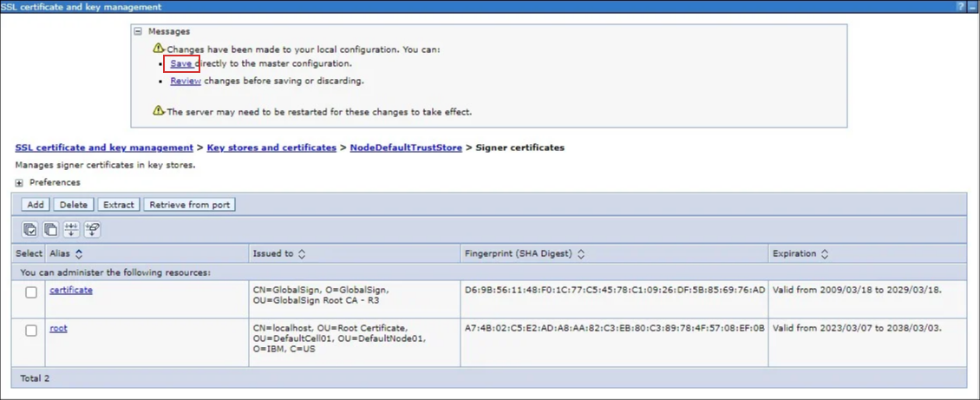980x400 pixels.
Task: Click the Extract button
Action: click(x=119, y=205)
